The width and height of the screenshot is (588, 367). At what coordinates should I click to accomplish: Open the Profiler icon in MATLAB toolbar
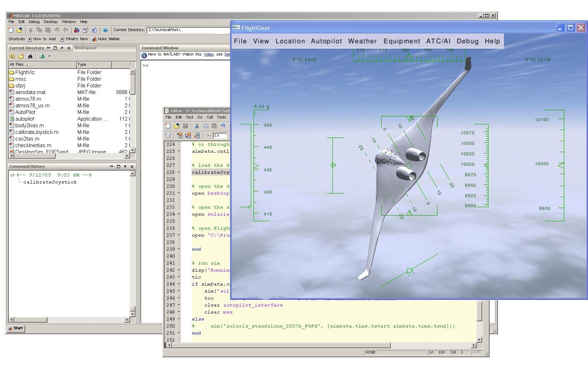tap(94, 30)
